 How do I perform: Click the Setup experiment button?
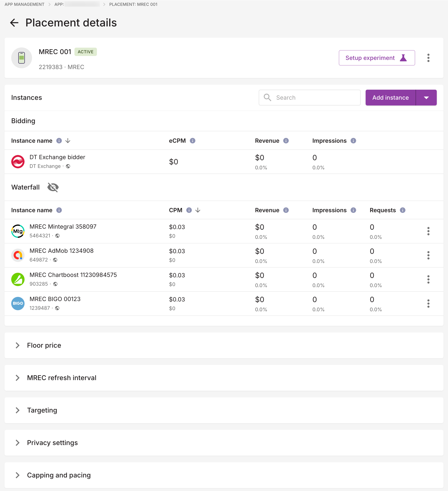click(377, 58)
